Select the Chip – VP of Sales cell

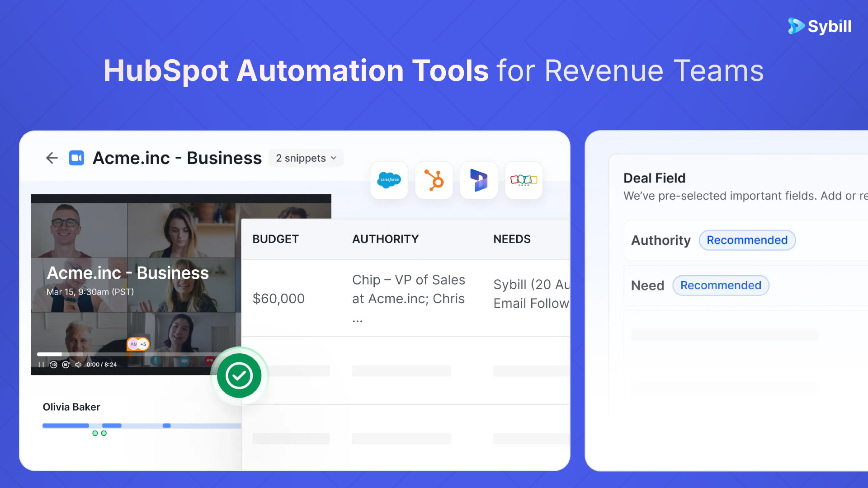click(x=409, y=299)
